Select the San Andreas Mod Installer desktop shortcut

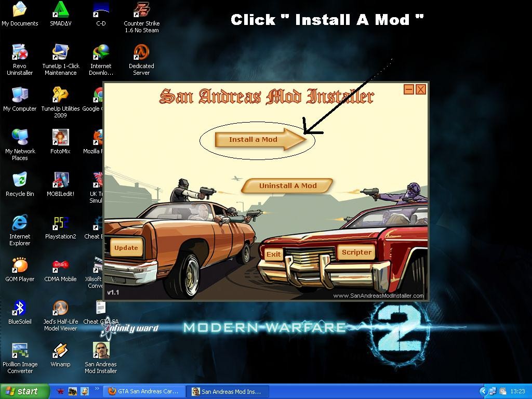pos(101,358)
